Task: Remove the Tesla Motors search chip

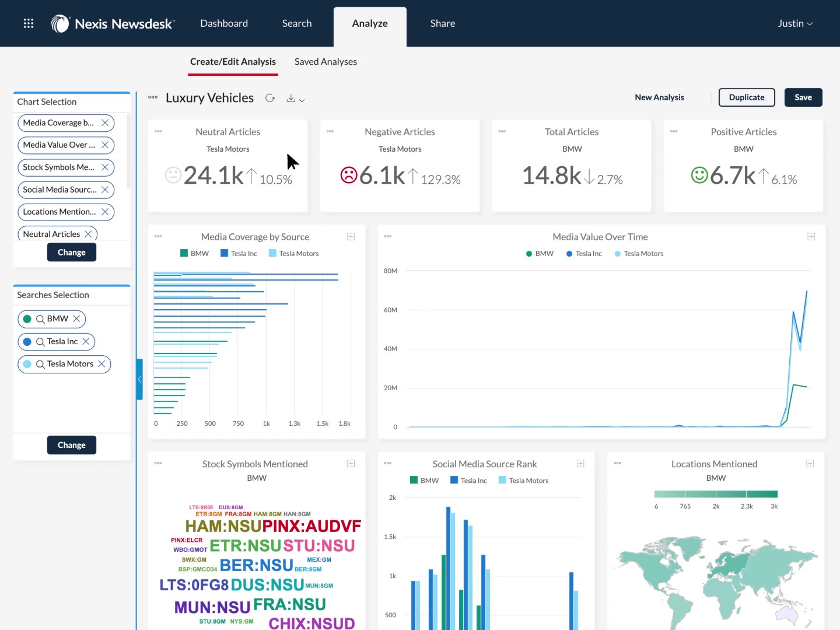Action: click(101, 364)
